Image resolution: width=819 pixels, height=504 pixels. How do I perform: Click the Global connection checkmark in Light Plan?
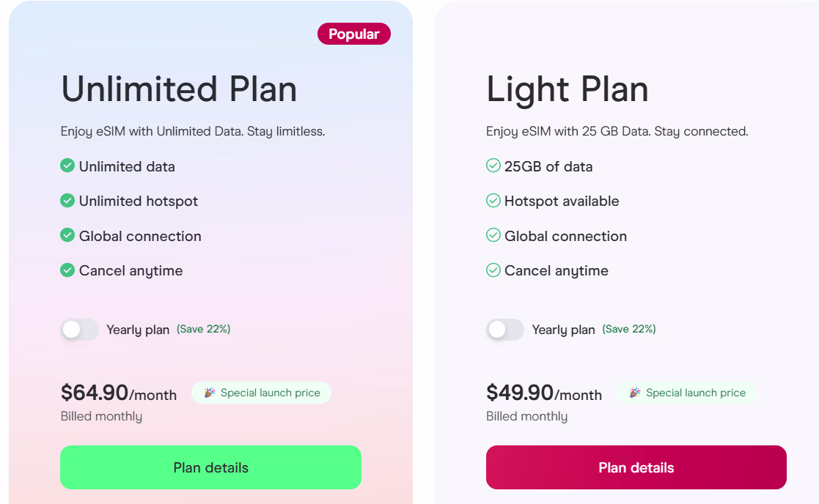(x=493, y=236)
